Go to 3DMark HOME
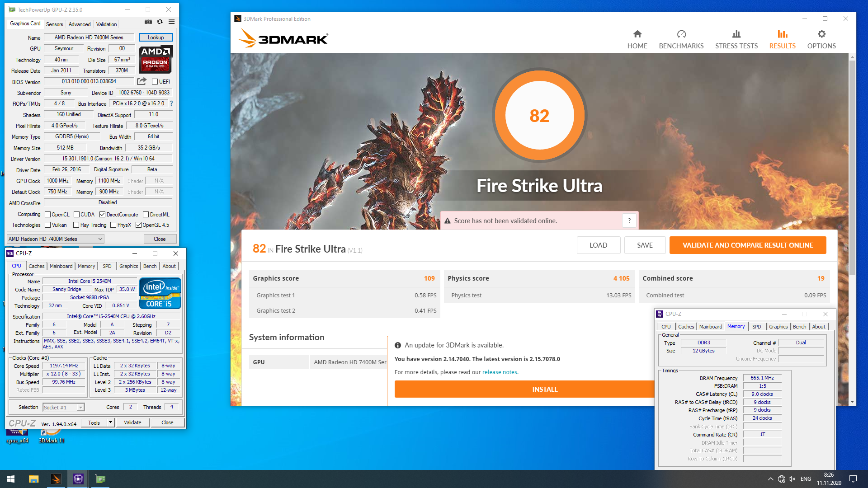This screenshot has height=488, width=868. [x=637, y=39]
